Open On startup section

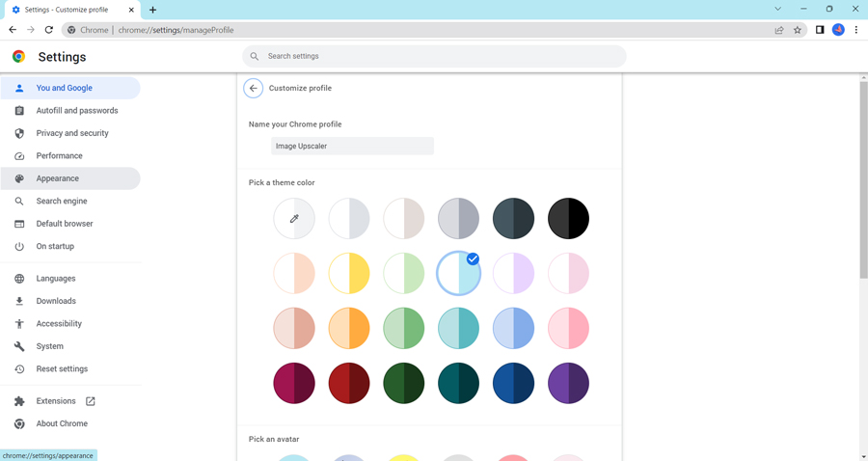pos(70,246)
